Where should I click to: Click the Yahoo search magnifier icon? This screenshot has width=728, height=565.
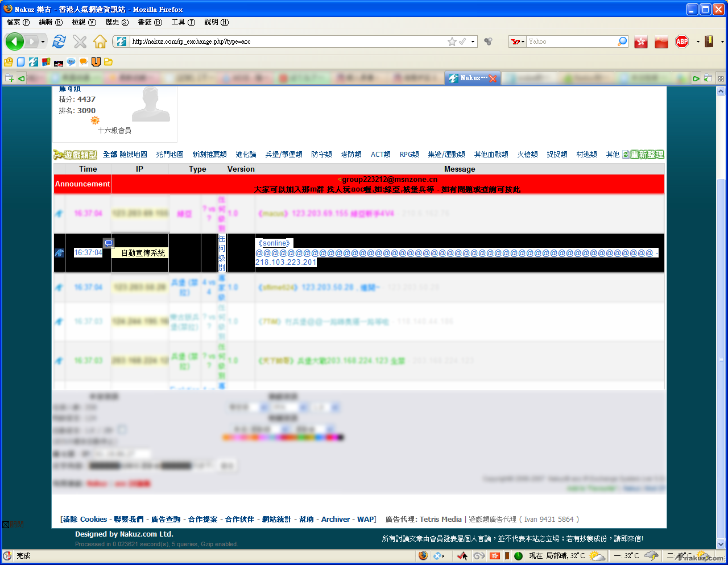(622, 41)
